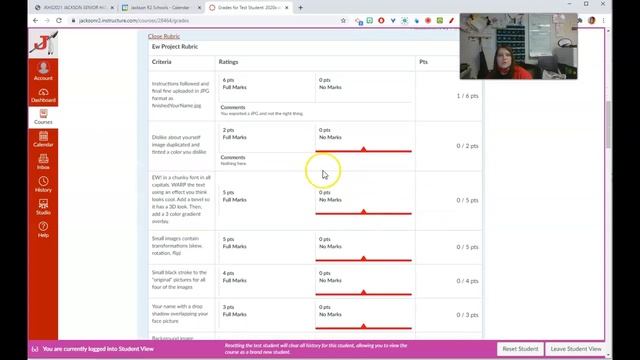This screenshot has width=640, height=360.
Task: Click the 'Small images contain transformations' criterion
Action: click(177, 246)
